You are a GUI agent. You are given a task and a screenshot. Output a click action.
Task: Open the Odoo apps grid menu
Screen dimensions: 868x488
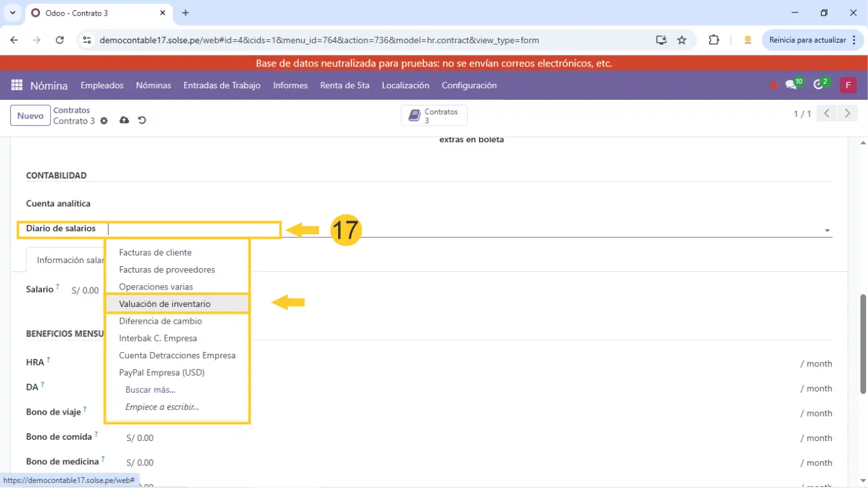17,85
